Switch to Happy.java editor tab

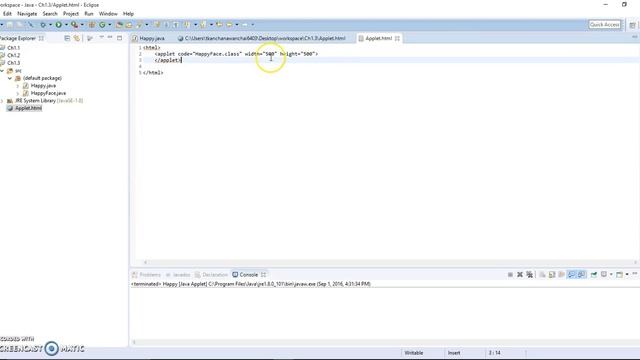[x=149, y=38]
